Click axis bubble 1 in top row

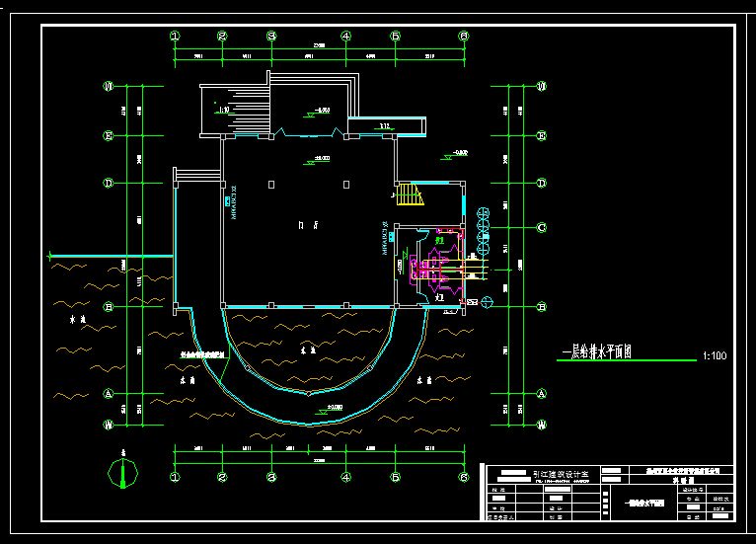[x=175, y=36]
